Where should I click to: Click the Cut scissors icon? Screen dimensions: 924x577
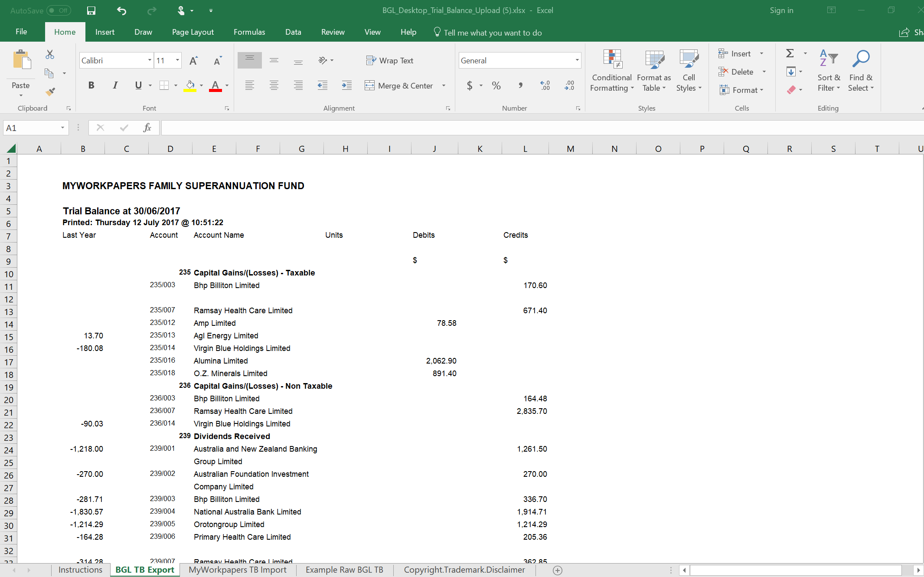[x=50, y=54]
